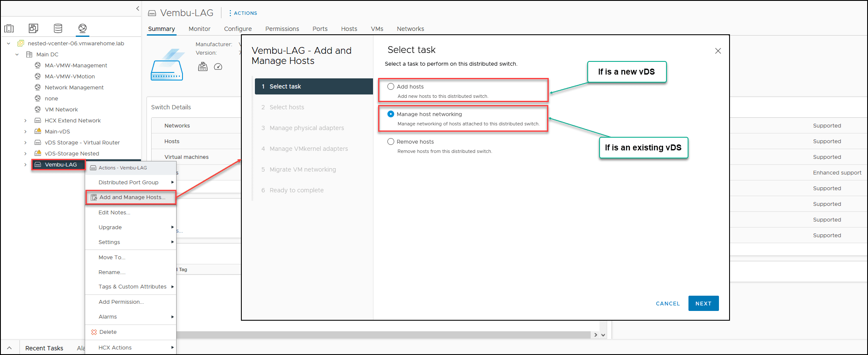Screen dimensions: 868x355
Task: Click the NEXT button in wizard
Action: click(x=703, y=303)
